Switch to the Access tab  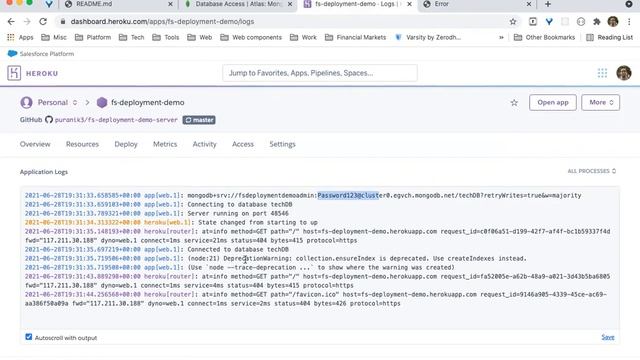243,144
